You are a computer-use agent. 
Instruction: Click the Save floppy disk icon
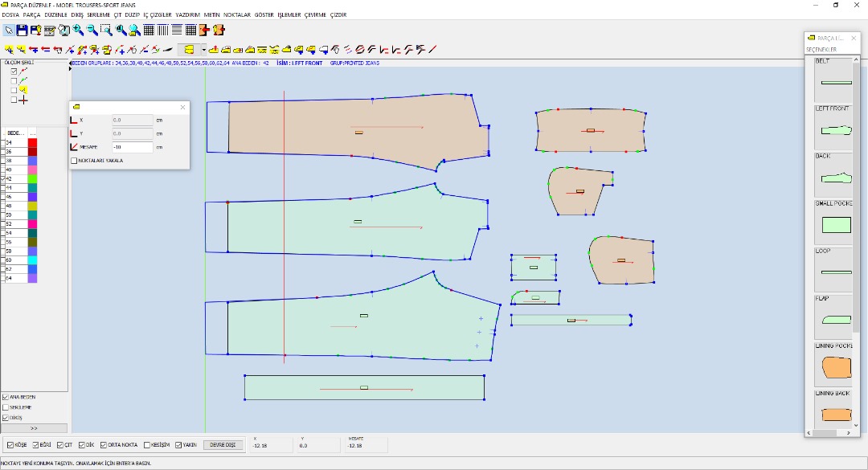click(x=23, y=31)
